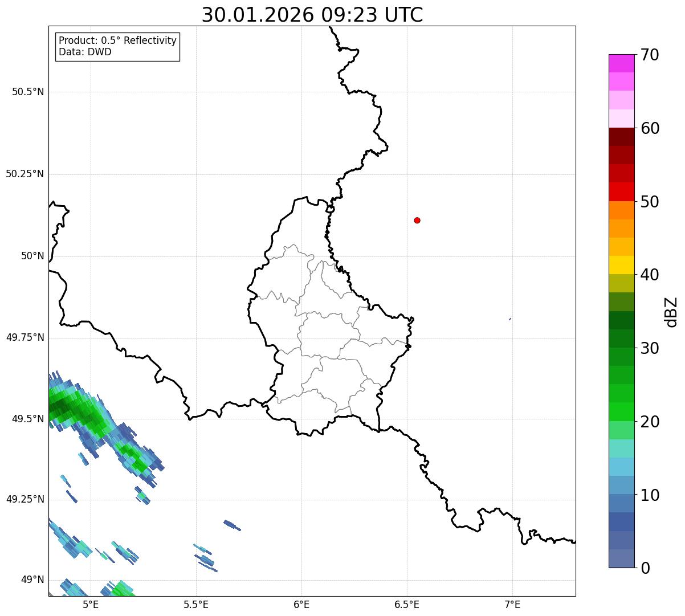Click the 6.5°E longitude label

(x=407, y=604)
